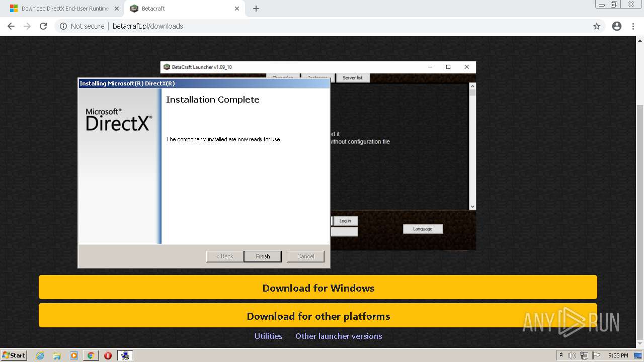Open the Utilities link
Image resolution: width=644 pixels, height=362 pixels.
tap(268, 336)
